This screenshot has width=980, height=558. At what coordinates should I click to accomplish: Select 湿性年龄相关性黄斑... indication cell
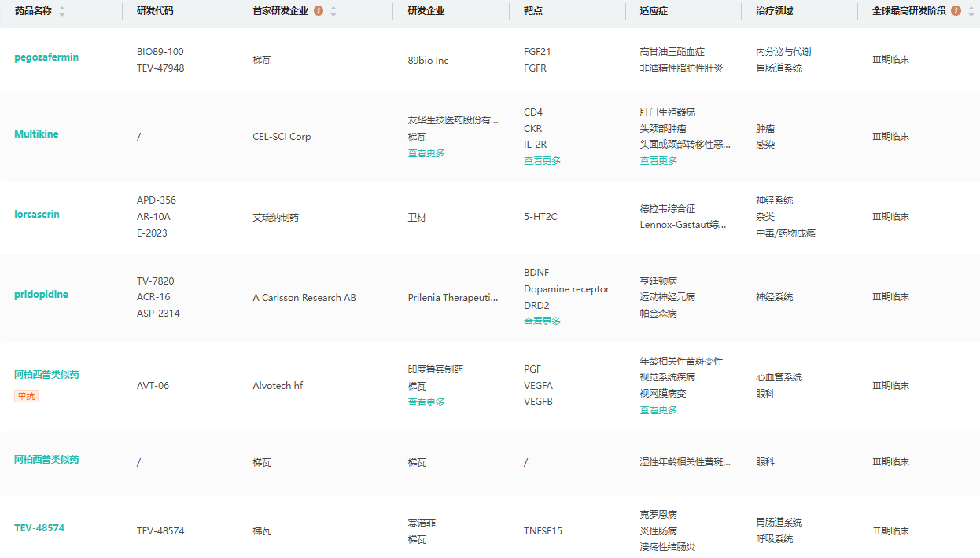tap(685, 462)
